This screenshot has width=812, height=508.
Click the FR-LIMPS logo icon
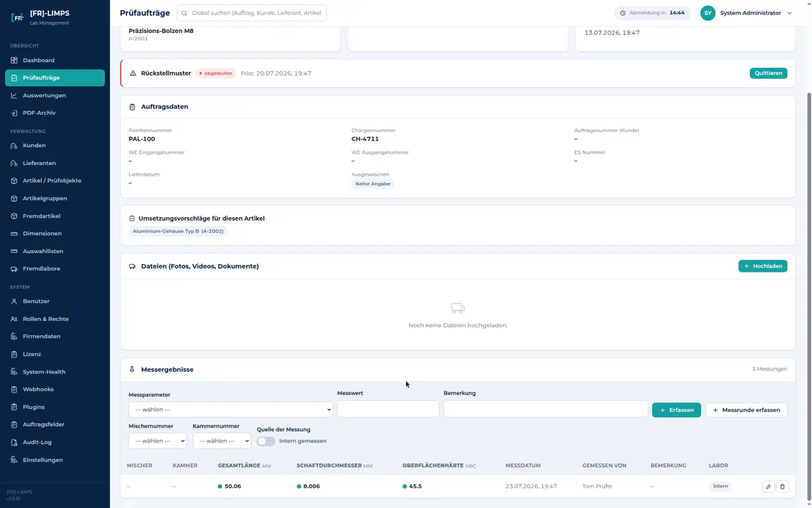click(x=17, y=17)
